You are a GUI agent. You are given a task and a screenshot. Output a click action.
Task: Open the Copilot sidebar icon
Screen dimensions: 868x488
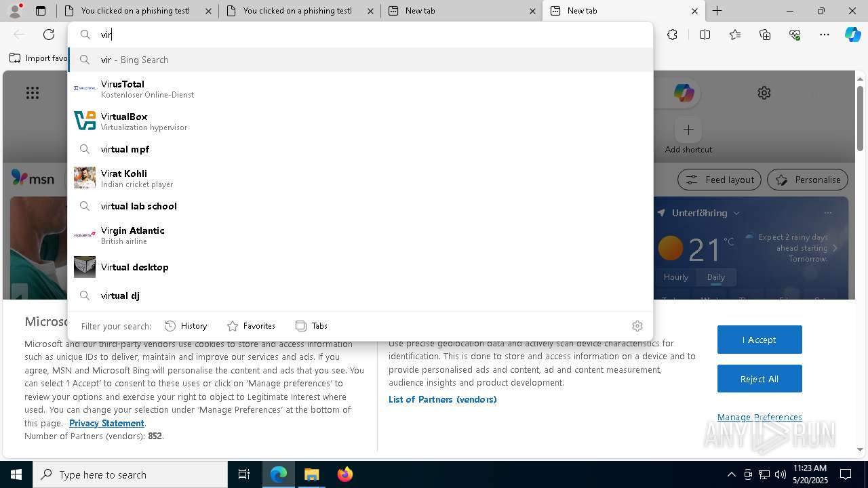click(853, 35)
